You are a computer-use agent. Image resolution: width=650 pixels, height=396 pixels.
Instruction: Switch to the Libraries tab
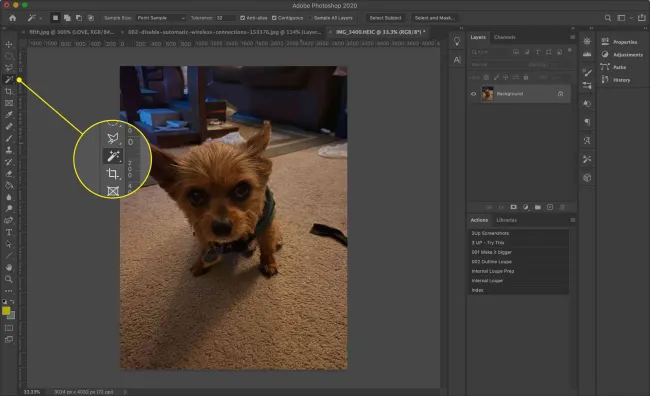[507, 220]
